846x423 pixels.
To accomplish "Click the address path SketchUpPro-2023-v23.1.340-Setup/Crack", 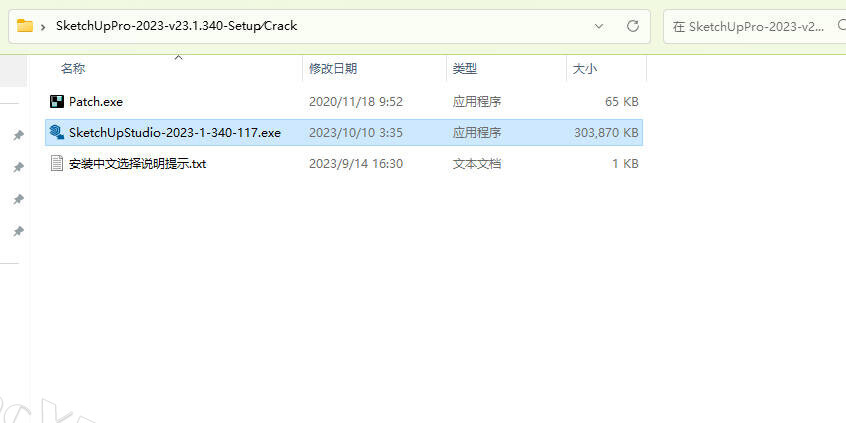I will pyautogui.click(x=176, y=26).
